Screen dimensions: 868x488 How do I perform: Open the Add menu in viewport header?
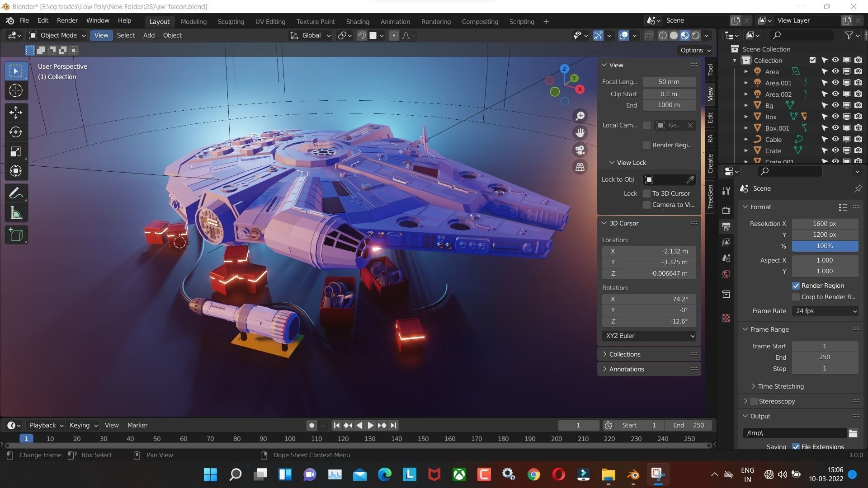[149, 35]
